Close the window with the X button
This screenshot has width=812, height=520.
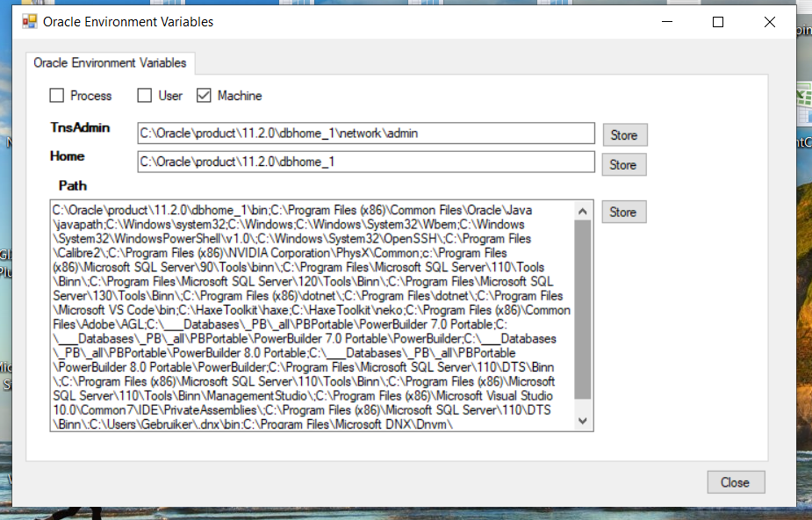pos(770,22)
